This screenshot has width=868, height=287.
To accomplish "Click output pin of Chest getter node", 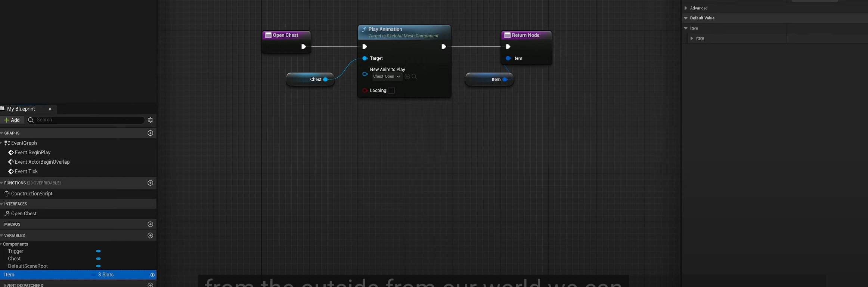I will pos(326,80).
